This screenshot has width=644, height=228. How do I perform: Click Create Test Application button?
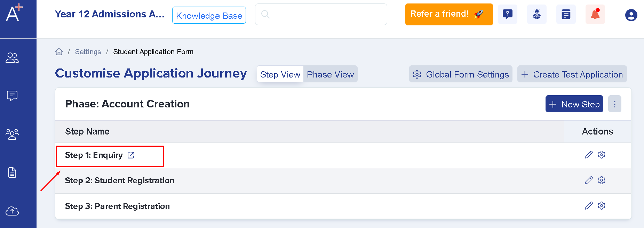pos(572,74)
